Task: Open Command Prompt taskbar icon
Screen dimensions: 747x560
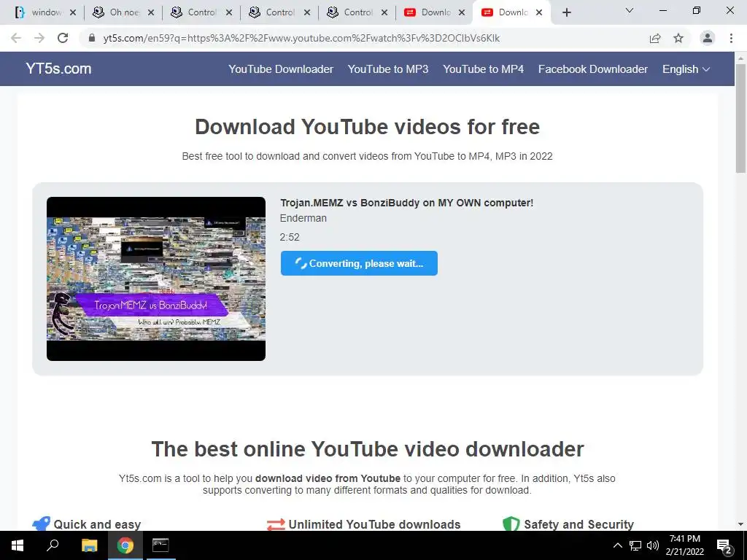Action: pos(160,545)
